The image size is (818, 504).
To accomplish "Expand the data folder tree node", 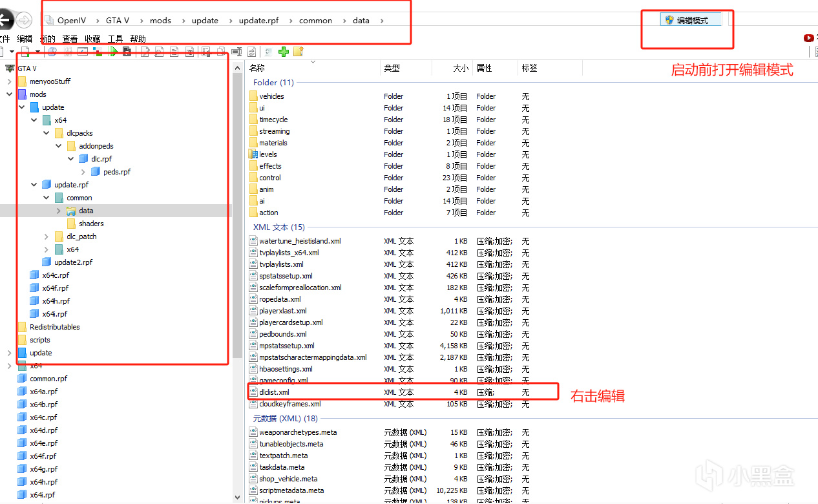I will [58, 211].
